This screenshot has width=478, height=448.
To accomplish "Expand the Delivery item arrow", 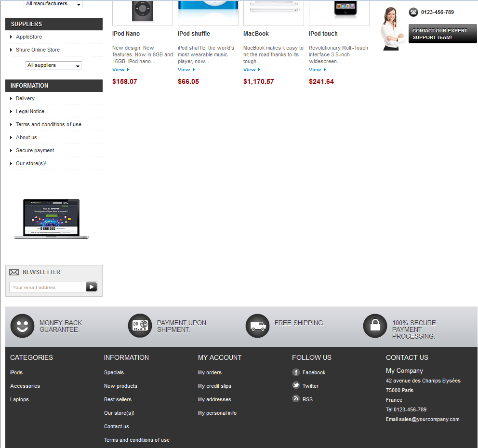I will tap(11, 98).
